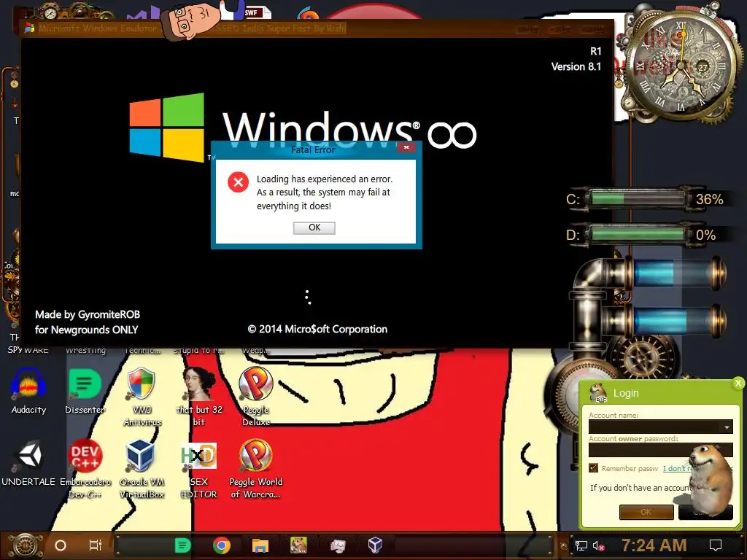Open the steampunk Start button
This screenshot has height=560, width=747.
26,545
